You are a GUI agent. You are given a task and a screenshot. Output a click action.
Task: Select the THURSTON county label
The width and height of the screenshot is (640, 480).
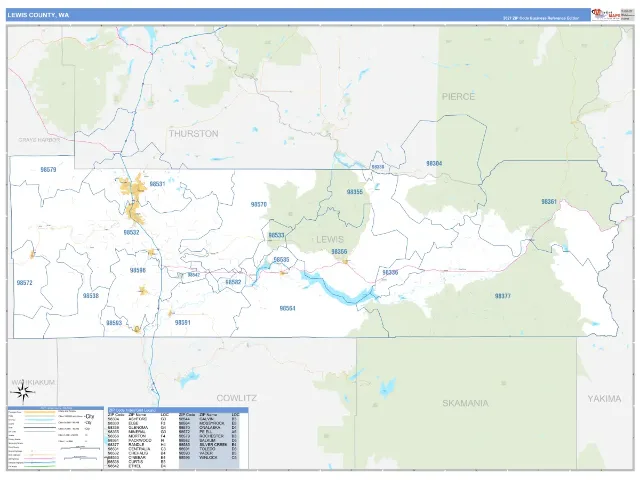(x=193, y=133)
